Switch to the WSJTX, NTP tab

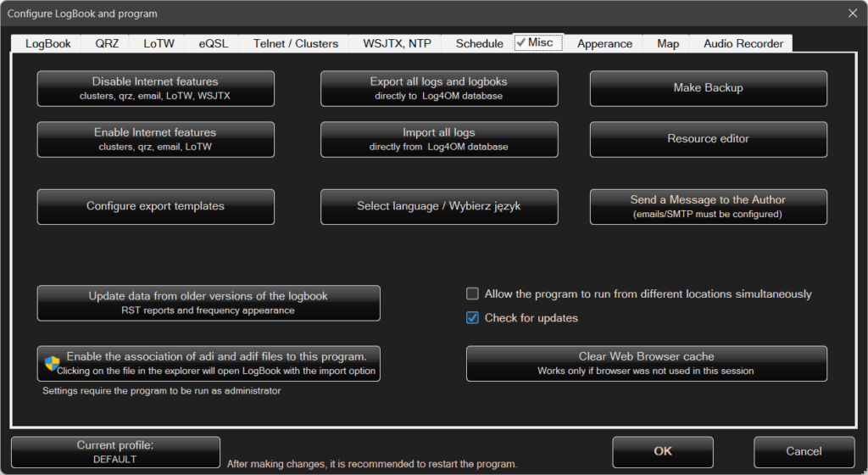(396, 43)
